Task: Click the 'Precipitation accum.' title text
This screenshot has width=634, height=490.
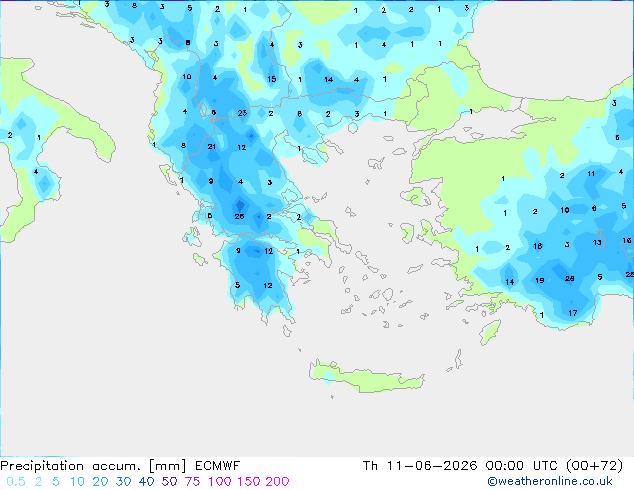Action: coord(70,466)
